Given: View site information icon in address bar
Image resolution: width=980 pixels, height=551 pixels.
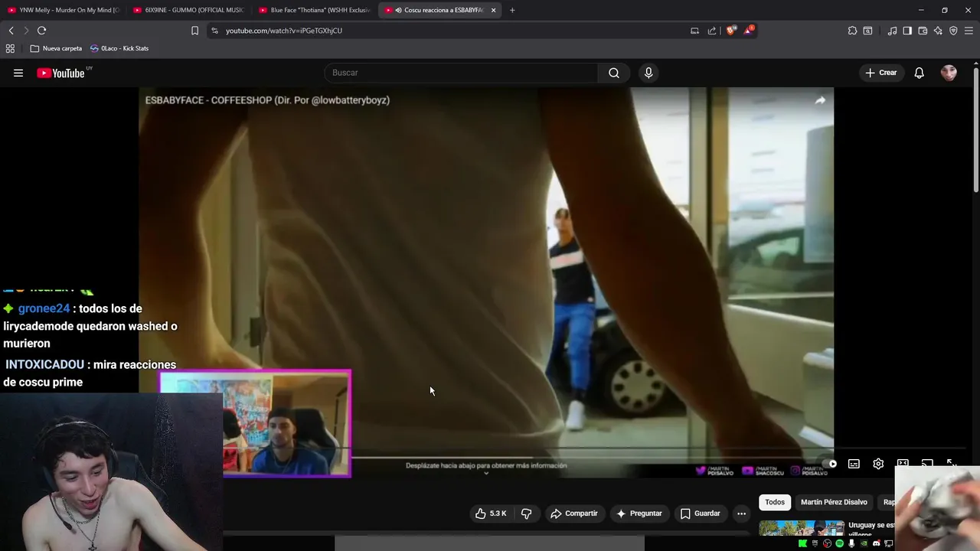Looking at the screenshot, I should point(214,31).
